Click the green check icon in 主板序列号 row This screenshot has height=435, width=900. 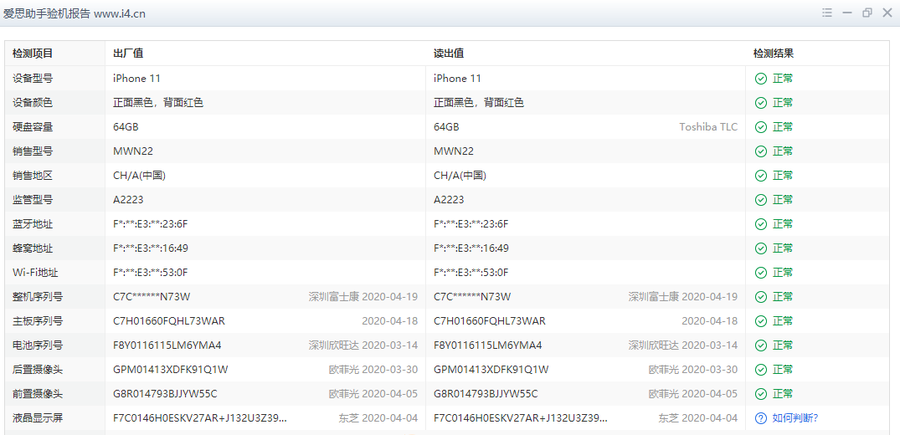pos(761,321)
